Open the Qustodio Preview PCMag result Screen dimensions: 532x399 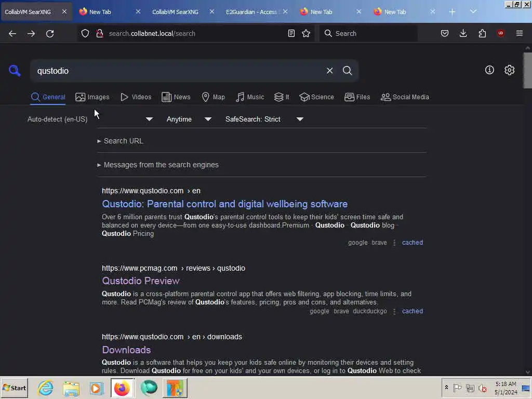140,281
